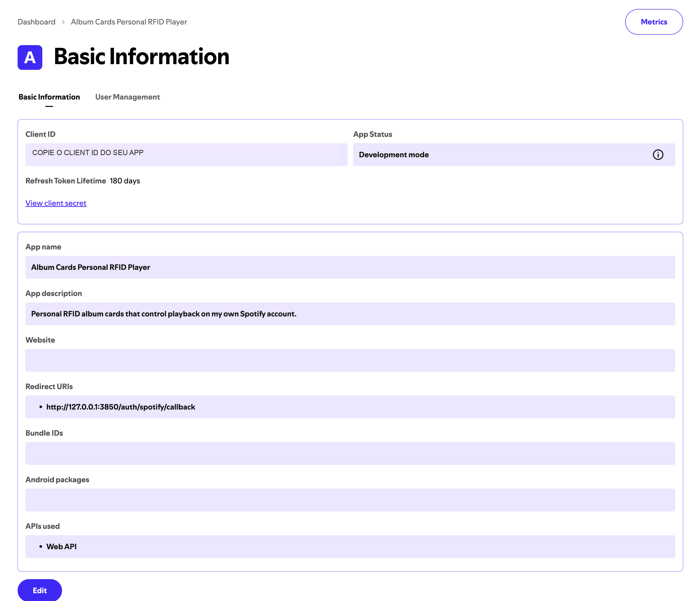Click the empty Bundle IDs field
This screenshot has height=601, width=700.
(350, 453)
